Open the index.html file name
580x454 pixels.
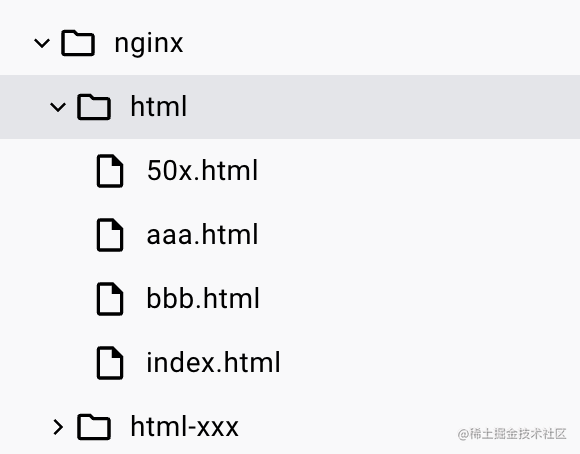pos(213,362)
